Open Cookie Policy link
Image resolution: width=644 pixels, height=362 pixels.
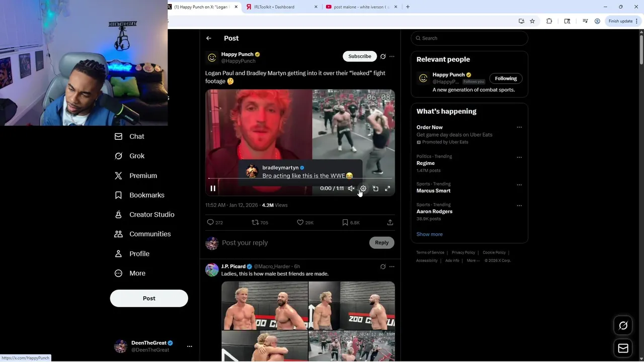coord(494,252)
